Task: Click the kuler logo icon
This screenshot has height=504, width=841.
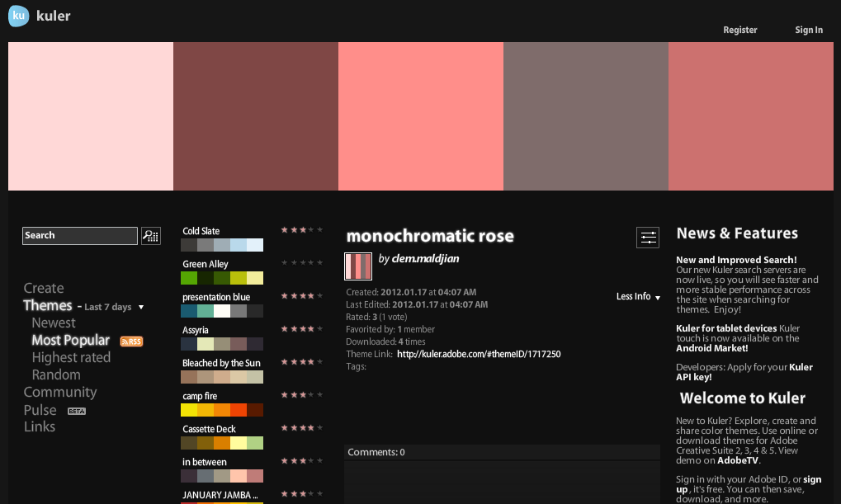Action: 18,16
